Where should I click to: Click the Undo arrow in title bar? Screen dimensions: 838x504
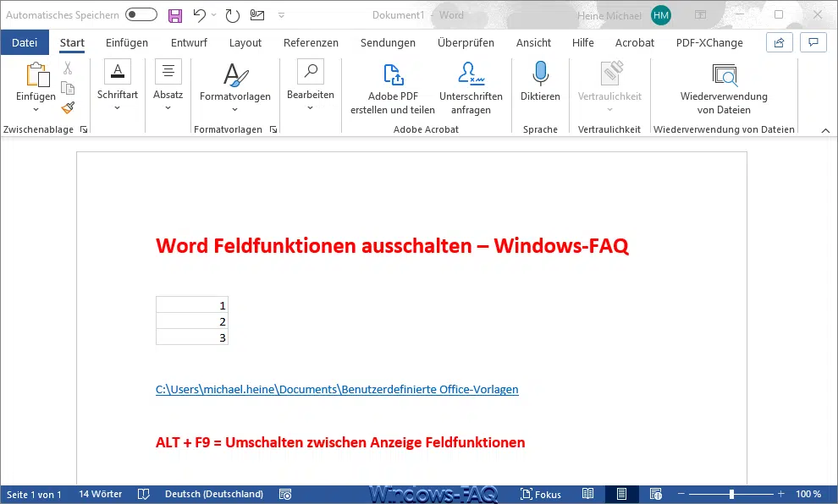pyautogui.click(x=199, y=15)
